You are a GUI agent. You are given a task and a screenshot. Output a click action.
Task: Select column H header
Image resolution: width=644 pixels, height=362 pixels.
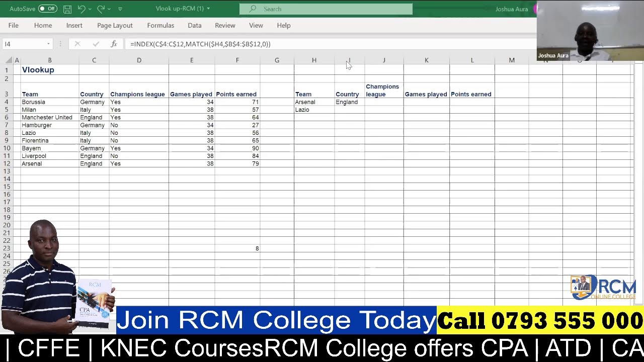pyautogui.click(x=314, y=60)
